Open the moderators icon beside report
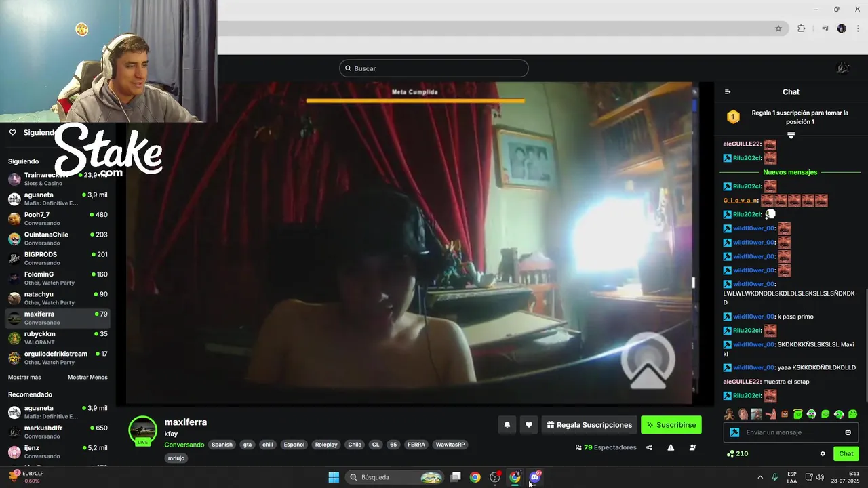This screenshot has width=868, height=488. click(692, 447)
